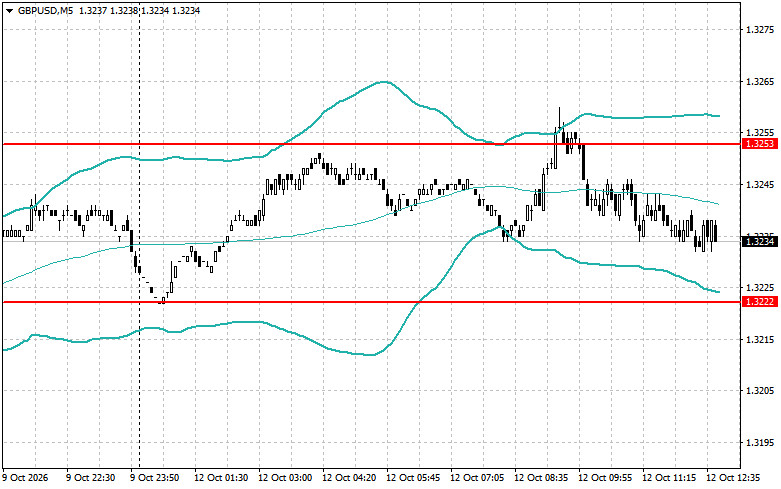Click the OHLC values 1.3237 1.3238 1.3234 1.3234

(139, 10)
